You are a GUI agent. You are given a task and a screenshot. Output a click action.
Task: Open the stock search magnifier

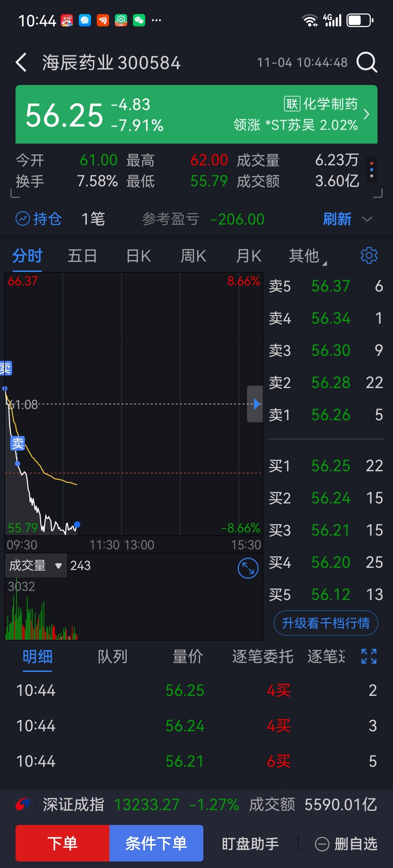tap(367, 62)
